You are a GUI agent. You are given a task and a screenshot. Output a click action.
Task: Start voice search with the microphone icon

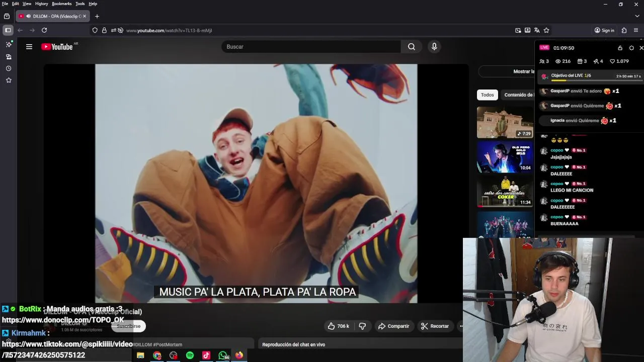434,47
